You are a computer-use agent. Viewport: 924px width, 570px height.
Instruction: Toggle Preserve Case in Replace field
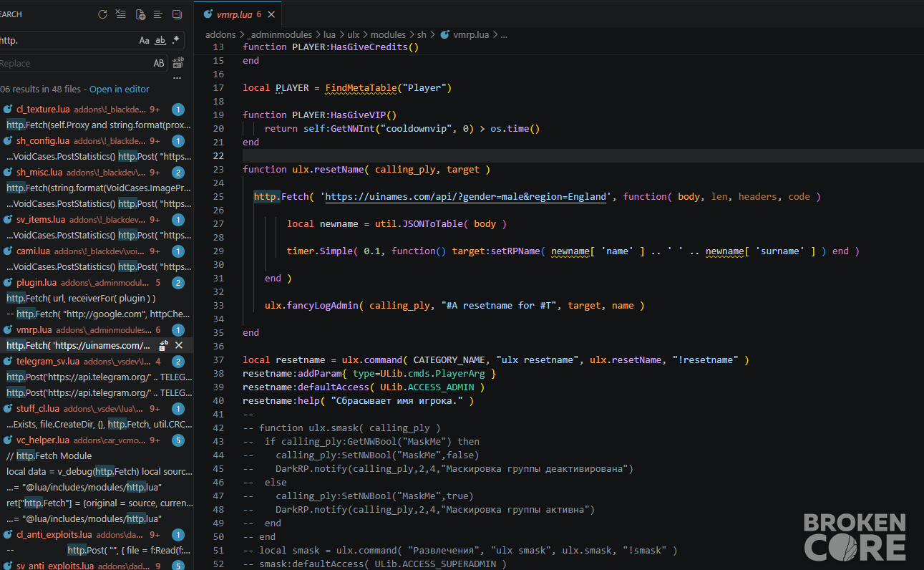159,63
